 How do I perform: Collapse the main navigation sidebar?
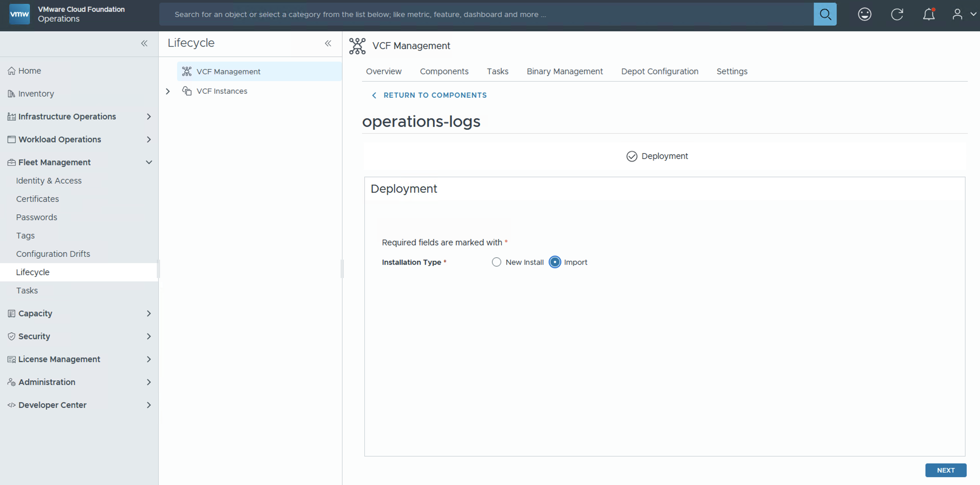(x=144, y=43)
